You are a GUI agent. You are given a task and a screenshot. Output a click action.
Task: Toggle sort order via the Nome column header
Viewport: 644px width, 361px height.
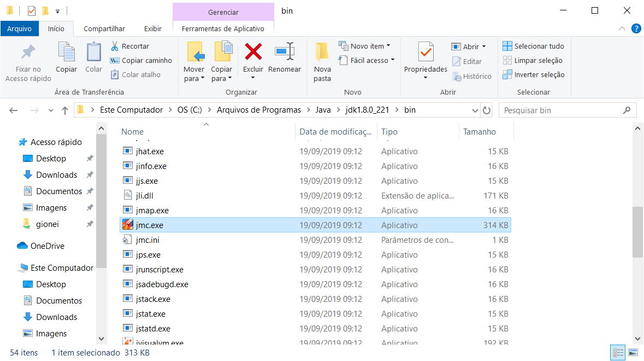point(132,131)
